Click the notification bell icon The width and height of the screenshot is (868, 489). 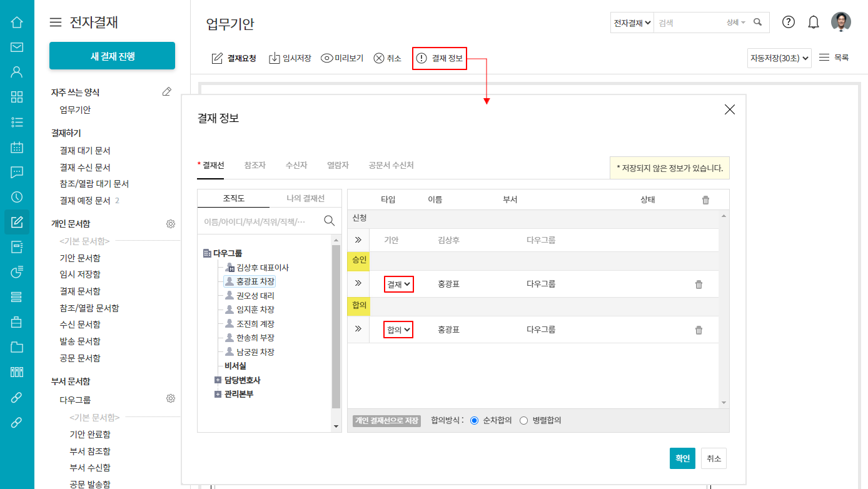point(813,23)
